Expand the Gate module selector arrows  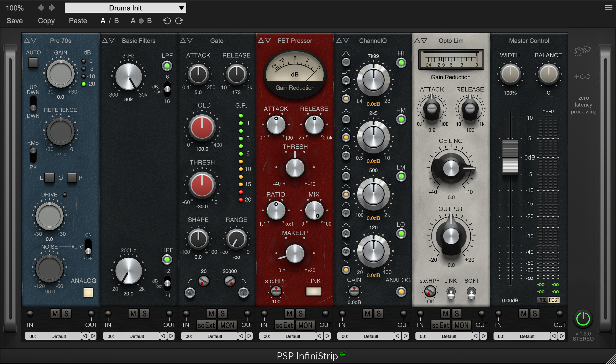[x=186, y=41]
